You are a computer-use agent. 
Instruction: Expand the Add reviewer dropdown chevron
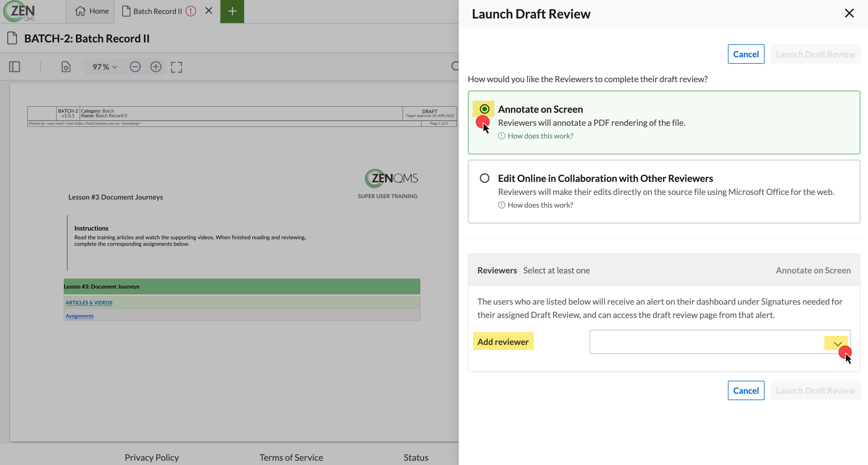tap(838, 343)
